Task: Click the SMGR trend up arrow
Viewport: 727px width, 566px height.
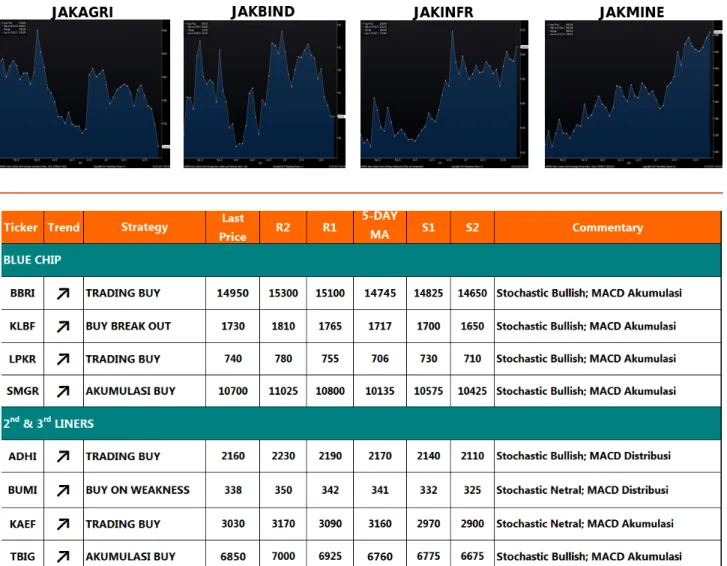Action: tap(63, 391)
